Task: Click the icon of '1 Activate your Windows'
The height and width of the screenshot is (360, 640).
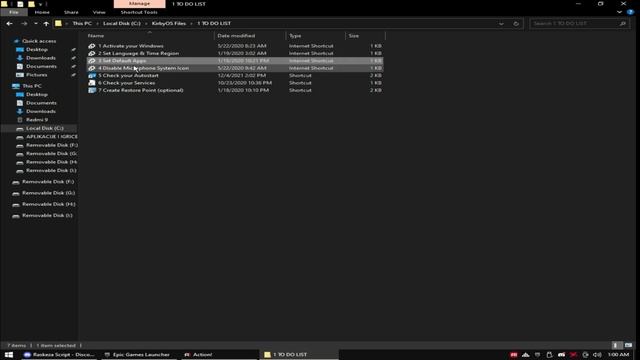Action: click(92, 46)
